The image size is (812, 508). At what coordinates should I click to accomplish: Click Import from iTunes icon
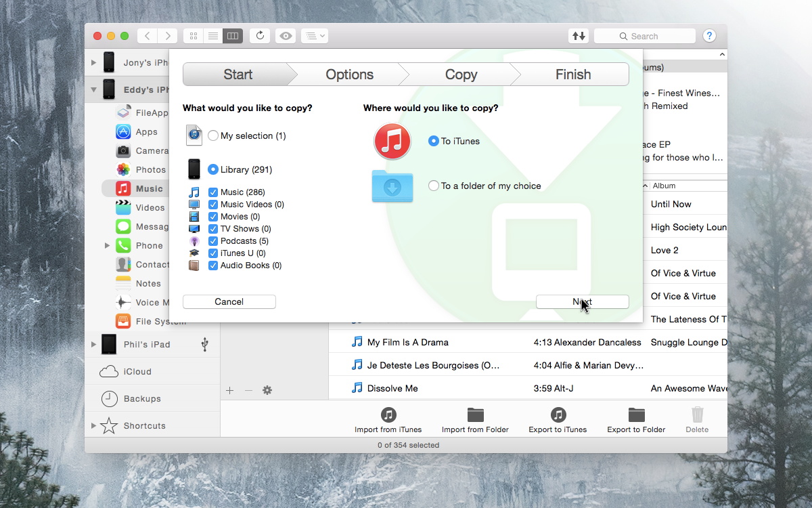(x=388, y=415)
